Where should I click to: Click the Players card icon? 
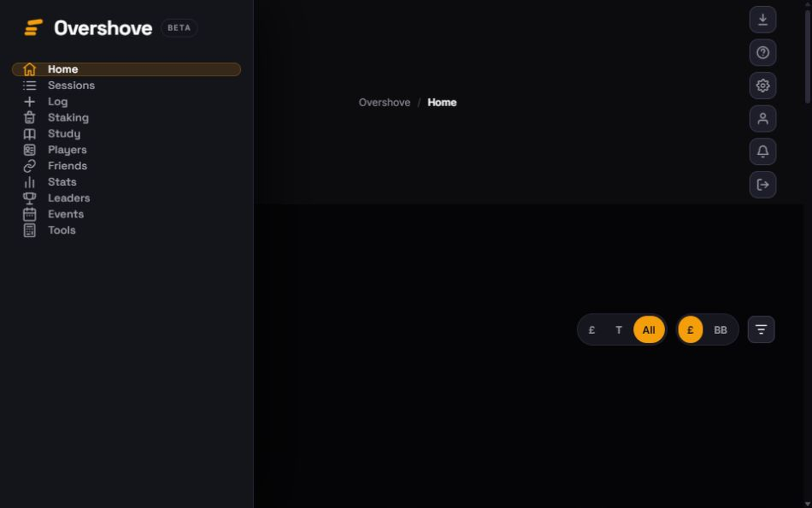[x=29, y=150]
